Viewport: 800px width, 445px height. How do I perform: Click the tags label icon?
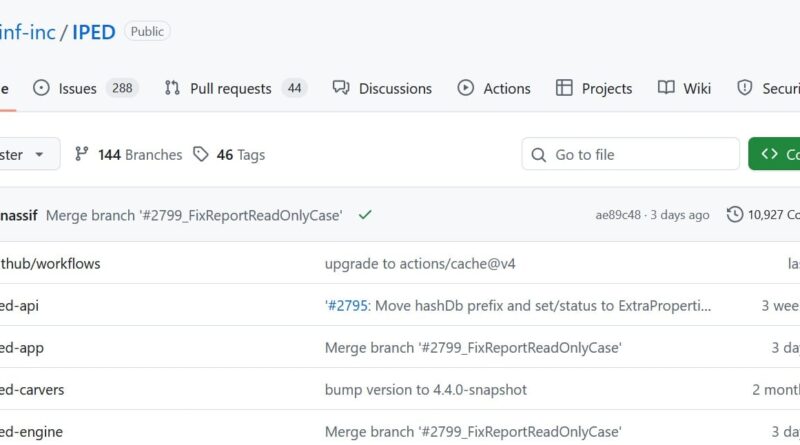click(x=201, y=155)
